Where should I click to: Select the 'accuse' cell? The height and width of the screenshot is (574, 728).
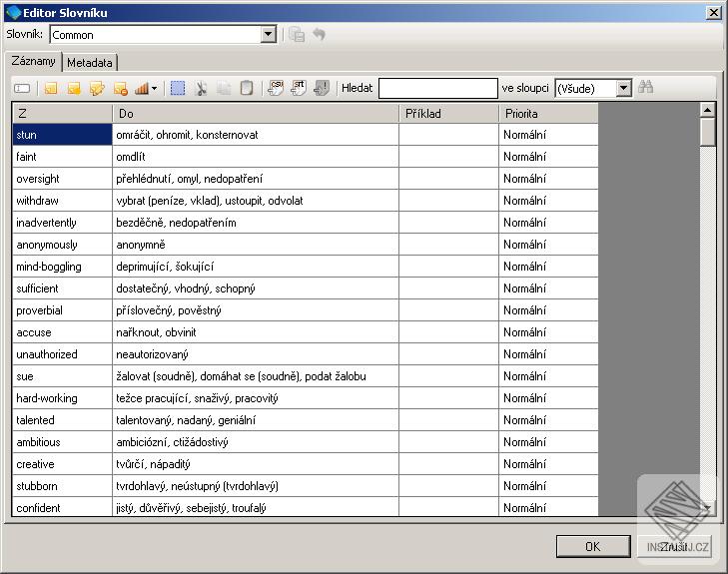point(62,332)
